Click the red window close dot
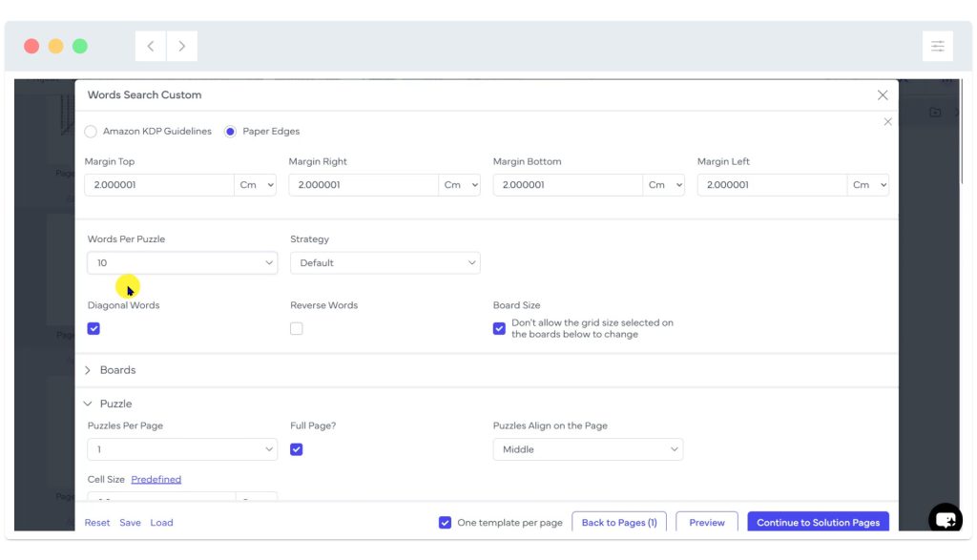The height and width of the screenshot is (560, 977). tap(31, 46)
